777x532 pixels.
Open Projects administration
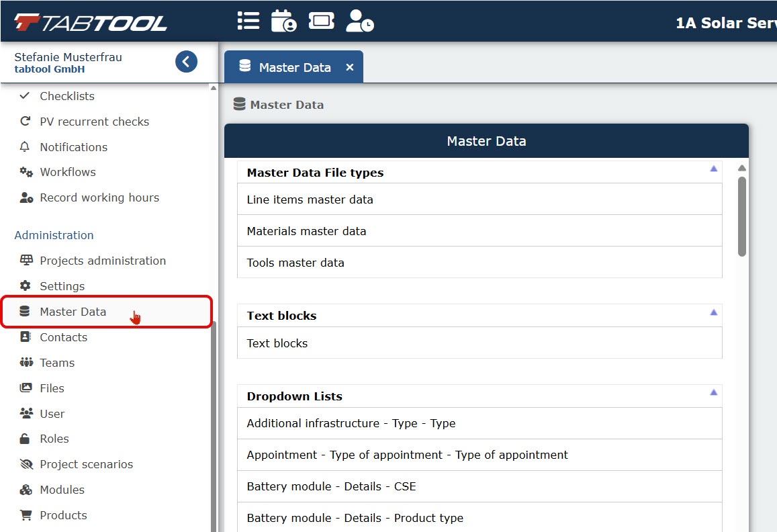pos(103,261)
